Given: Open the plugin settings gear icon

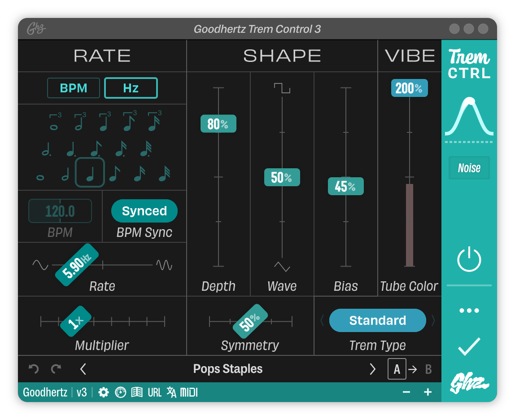Looking at the screenshot, I should point(104,392).
